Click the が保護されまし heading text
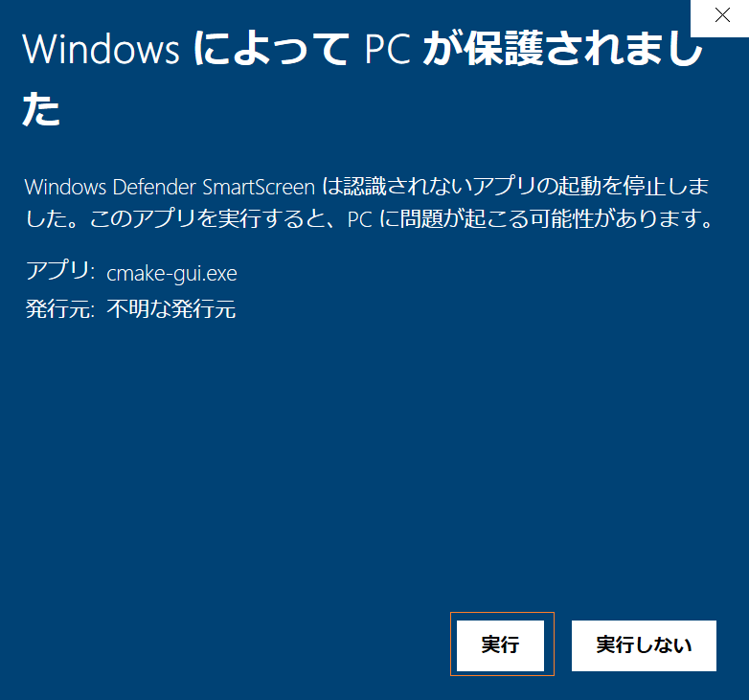The width and height of the screenshot is (749, 700). click(x=563, y=49)
